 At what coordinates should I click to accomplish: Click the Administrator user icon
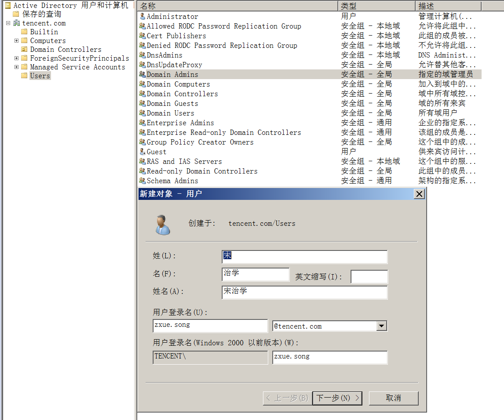[143, 16]
